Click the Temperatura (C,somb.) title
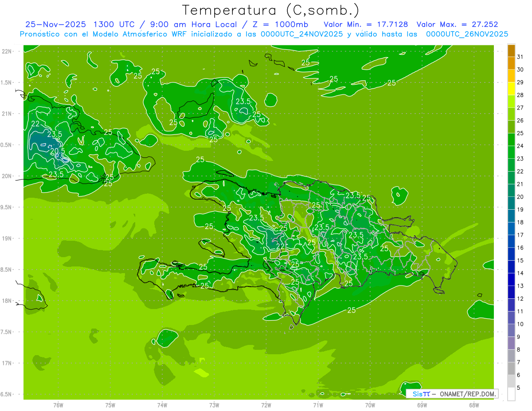Viewport: 532px width, 411px height. [270, 11]
